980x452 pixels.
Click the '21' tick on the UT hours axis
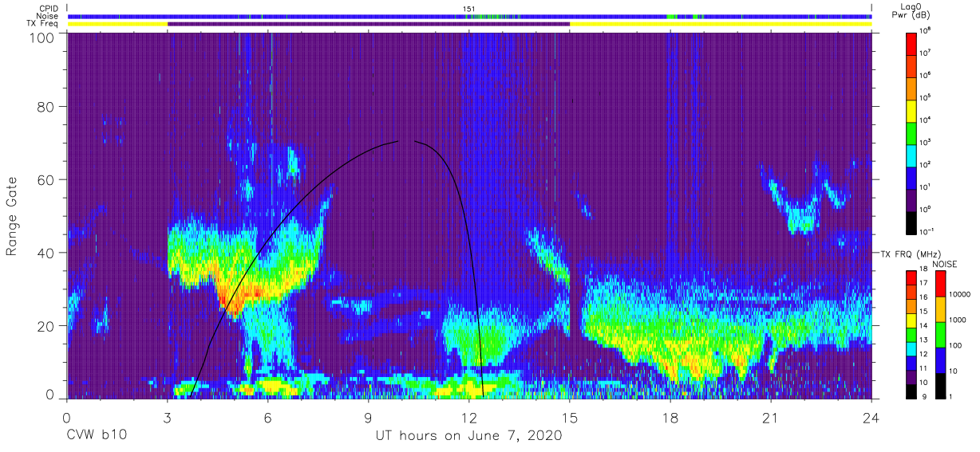[771, 419]
